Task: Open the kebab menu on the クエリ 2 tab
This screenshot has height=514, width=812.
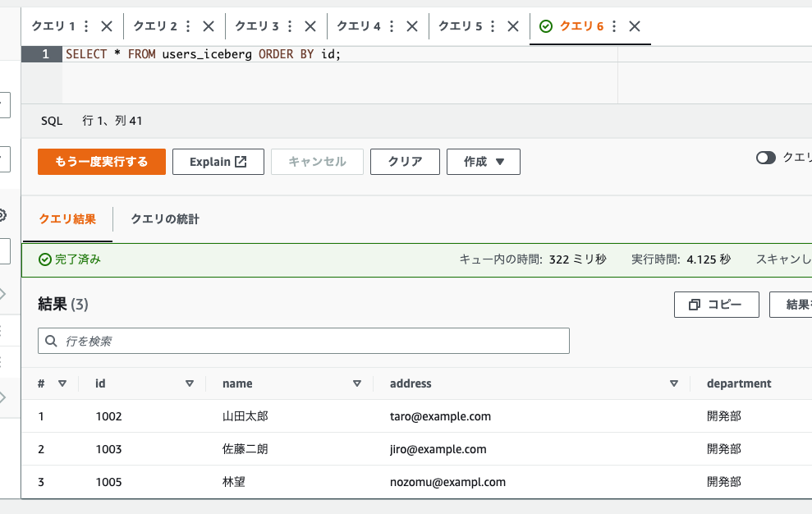Action: point(186,25)
